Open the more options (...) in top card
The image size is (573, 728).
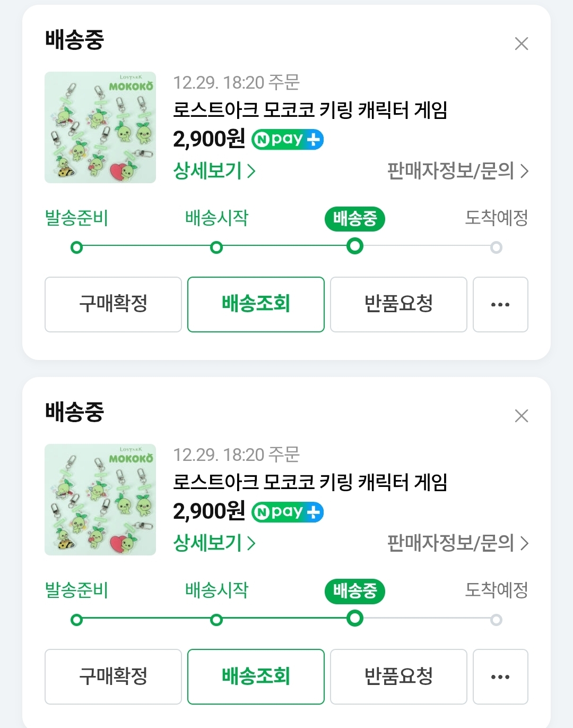click(x=500, y=304)
